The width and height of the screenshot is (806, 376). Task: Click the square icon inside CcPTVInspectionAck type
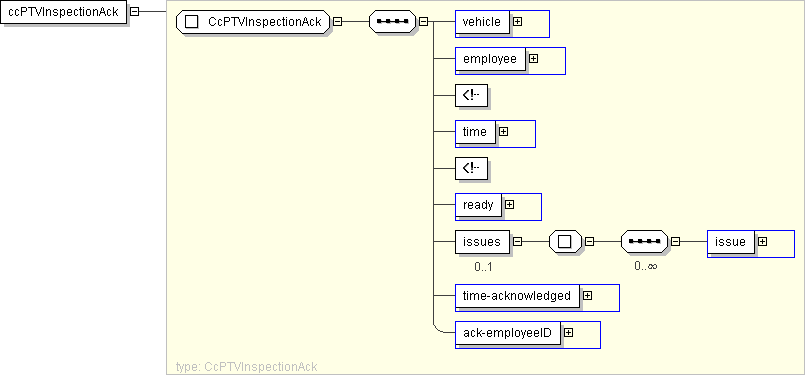[x=191, y=22]
